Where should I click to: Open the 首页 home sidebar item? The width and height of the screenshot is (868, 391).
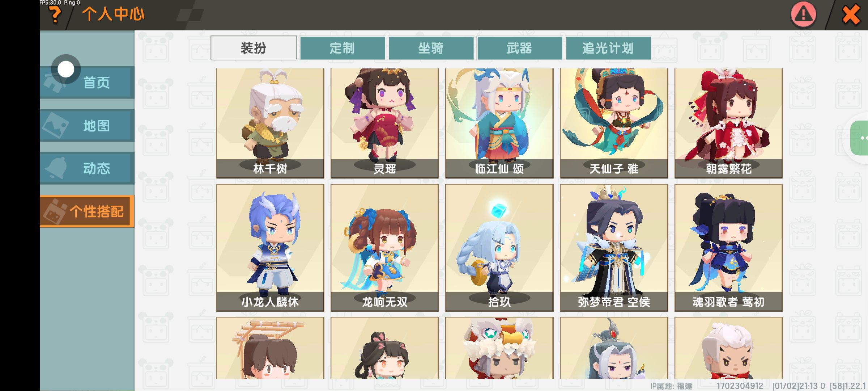[x=87, y=83]
